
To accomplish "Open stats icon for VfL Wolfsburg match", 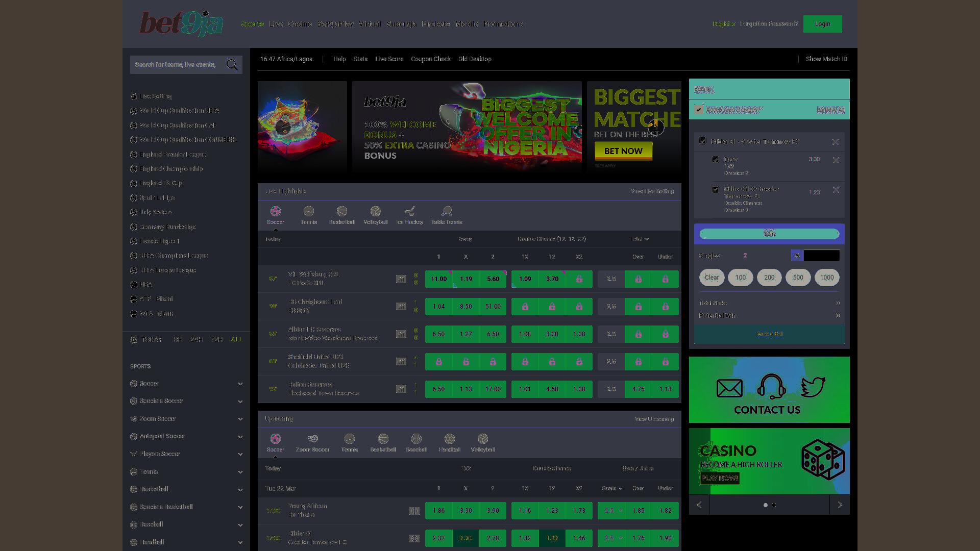I will pos(401,279).
